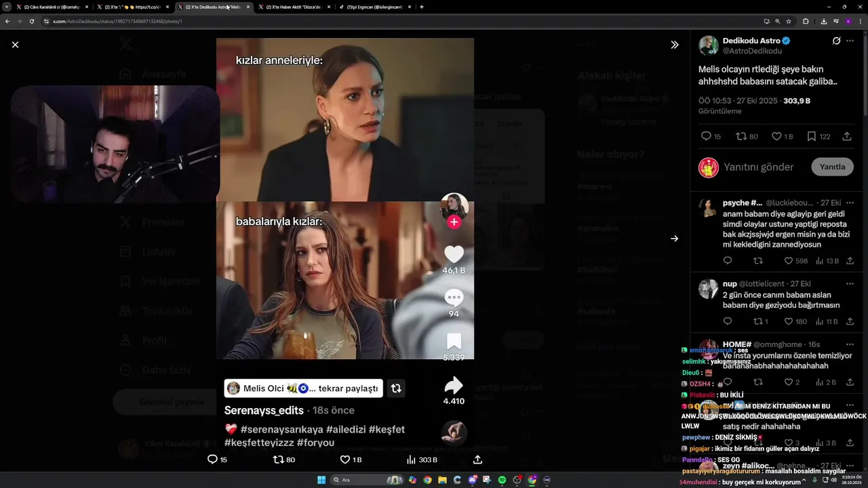The height and width of the screenshot is (488, 868).
Task: Open nup @lottielicent profile avatar
Action: point(709,289)
